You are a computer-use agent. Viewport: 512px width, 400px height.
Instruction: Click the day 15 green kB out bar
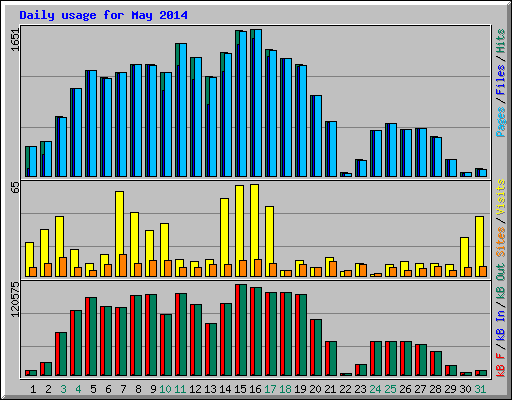click(x=243, y=330)
